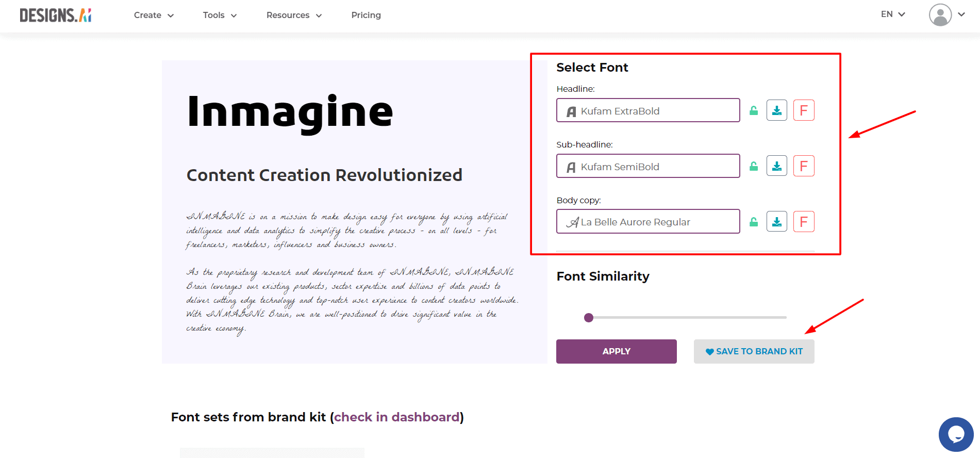The image size is (980, 458).
Task: Toggle the Headline font lock
Action: (754, 111)
